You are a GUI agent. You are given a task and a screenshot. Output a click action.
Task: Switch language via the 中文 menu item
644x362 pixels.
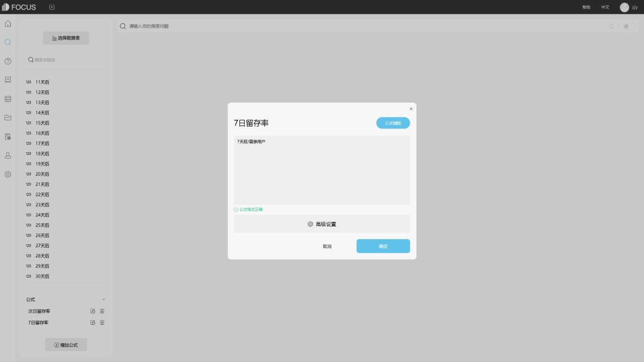(x=605, y=7)
